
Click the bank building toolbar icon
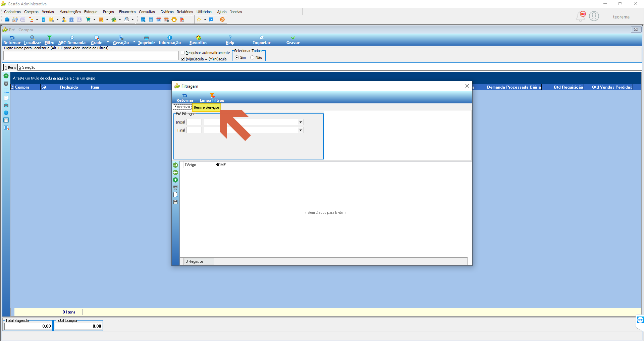pyautogui.click(x=71, y=19)
